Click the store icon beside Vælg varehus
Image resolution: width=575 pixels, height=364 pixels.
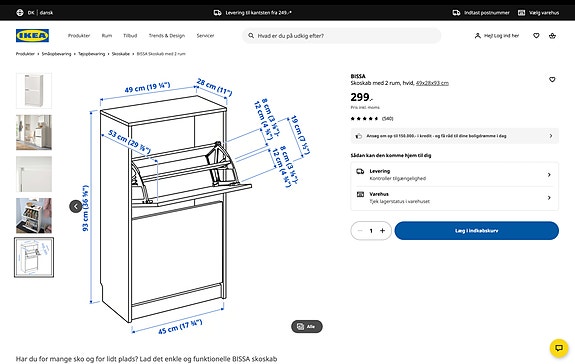click(521, 12)
